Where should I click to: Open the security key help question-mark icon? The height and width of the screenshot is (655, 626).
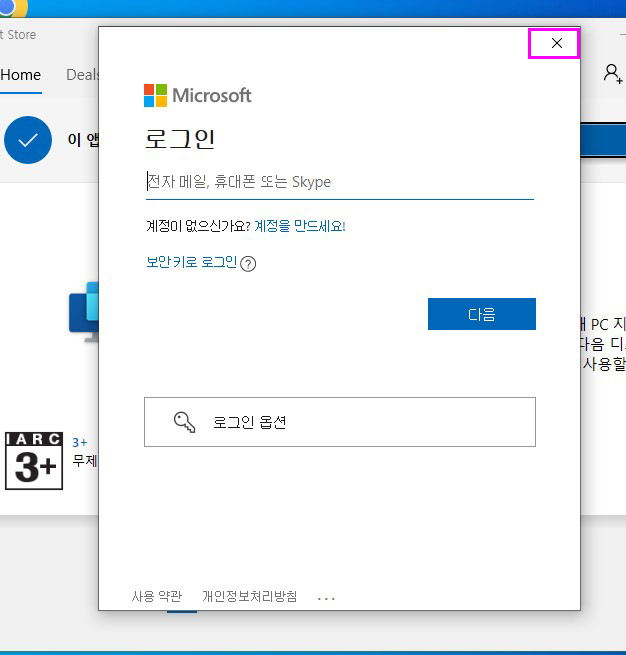pyautogui.click(x=248, y=264)
